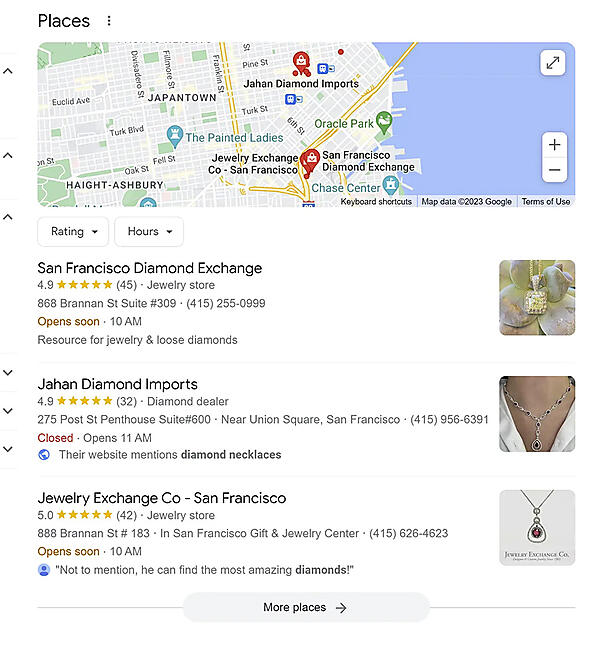Zoom in on the map
Image resolution: width=600 pixels, height=656 pixels.
[x=554, y=145]
